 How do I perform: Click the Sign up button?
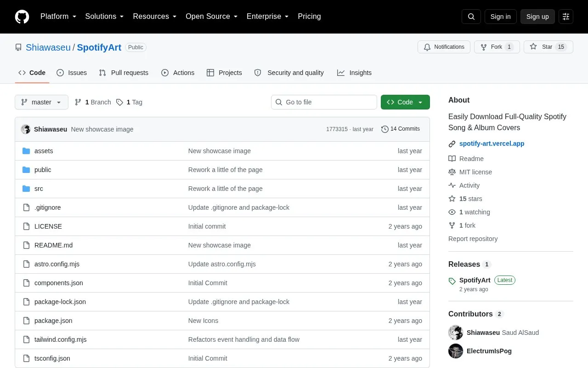537,17
